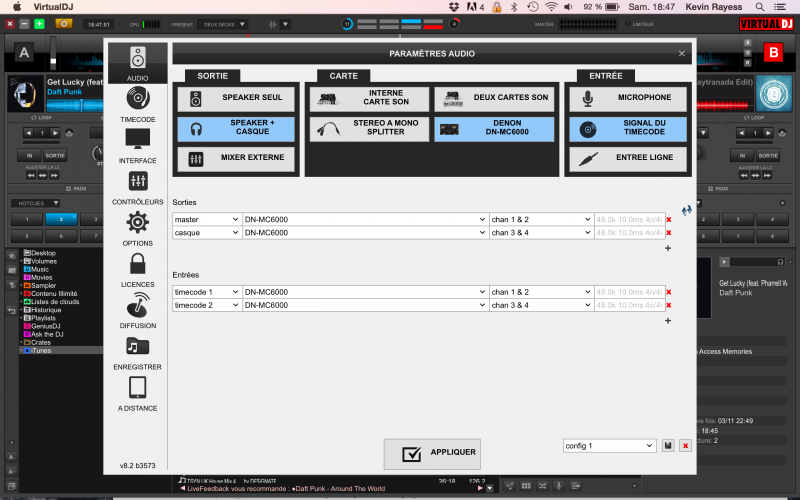This screenshot has width=800, height=500.
Task: Open the HOTCUES pads dropdown on deck A
Action: click(x=36, y=203)
